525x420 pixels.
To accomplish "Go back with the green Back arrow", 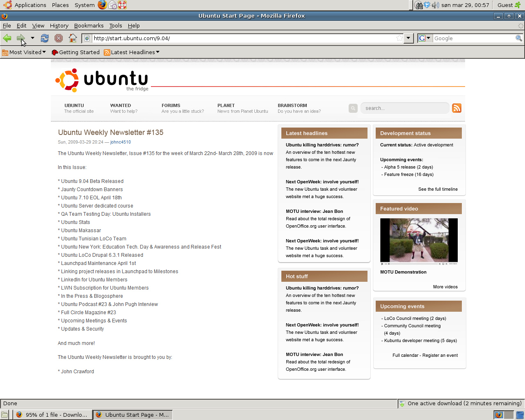I will (x=7, y=38).
